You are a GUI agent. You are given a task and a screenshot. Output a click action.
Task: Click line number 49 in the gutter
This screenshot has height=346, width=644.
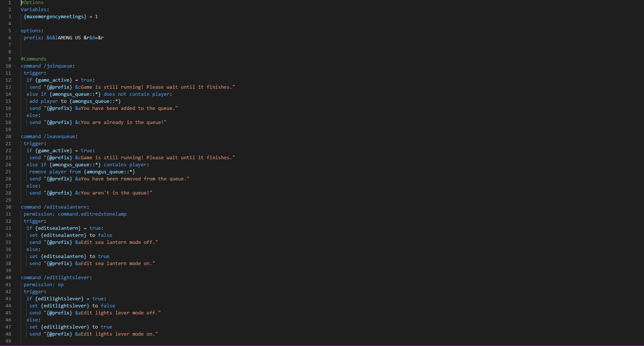[8, 341]
